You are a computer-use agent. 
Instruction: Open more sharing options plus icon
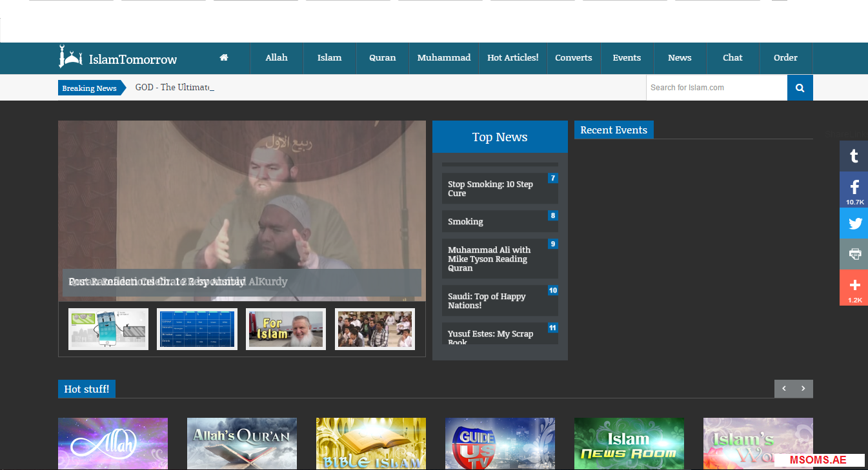pos(854,287)
